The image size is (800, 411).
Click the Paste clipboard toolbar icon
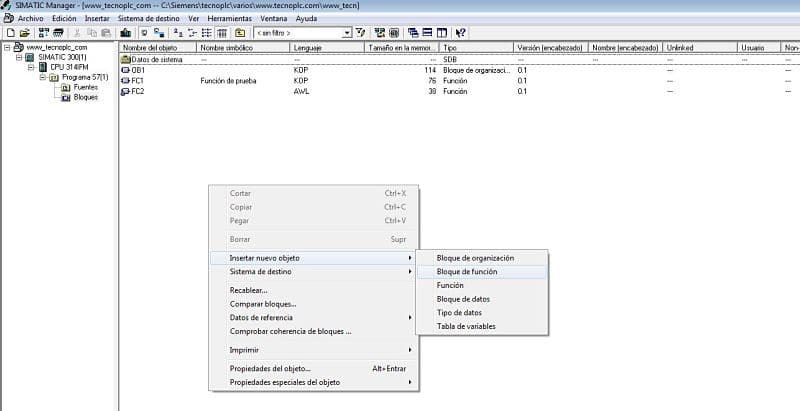tap(106, 33)
